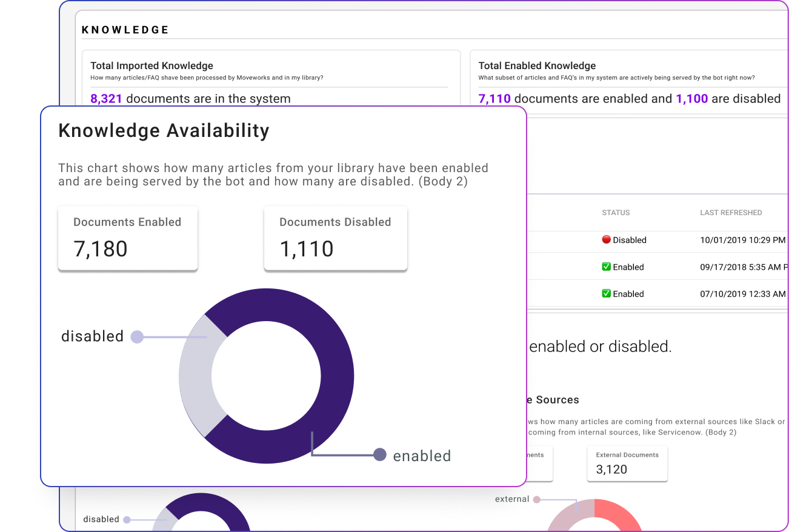Select light gray disabled segment of large donut
This screenshot has width=789, height=532.
point(194,376)
